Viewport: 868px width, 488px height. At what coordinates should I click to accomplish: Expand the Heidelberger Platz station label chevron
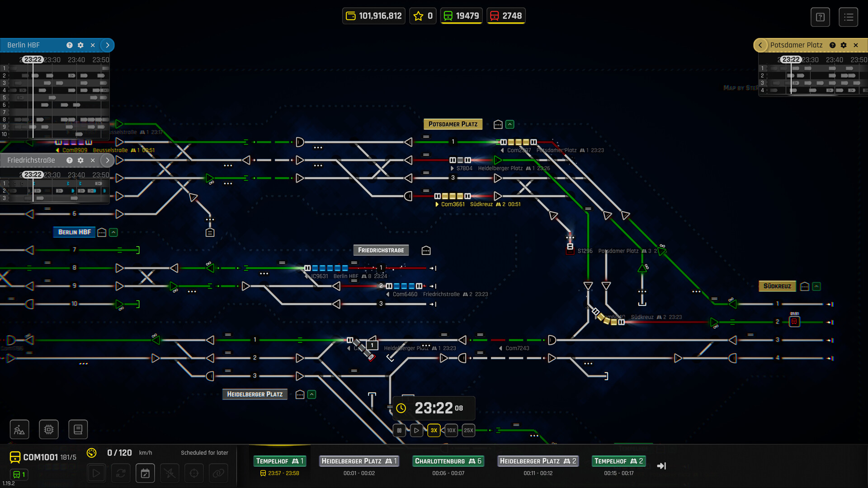tap(311, 394)
